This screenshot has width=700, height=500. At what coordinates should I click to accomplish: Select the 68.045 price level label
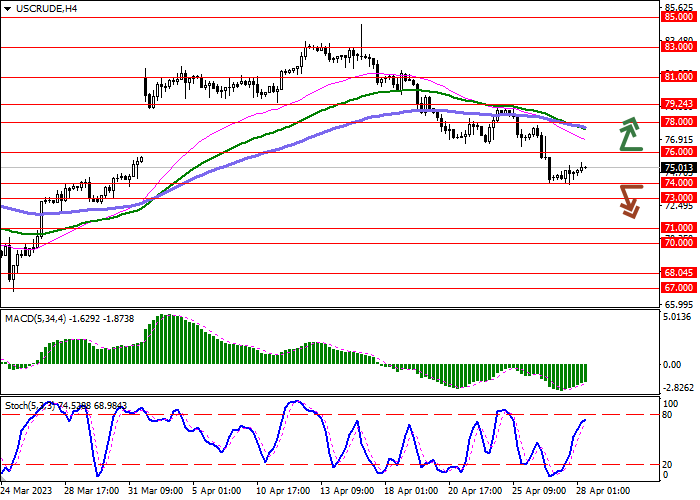tap(679, 273)
